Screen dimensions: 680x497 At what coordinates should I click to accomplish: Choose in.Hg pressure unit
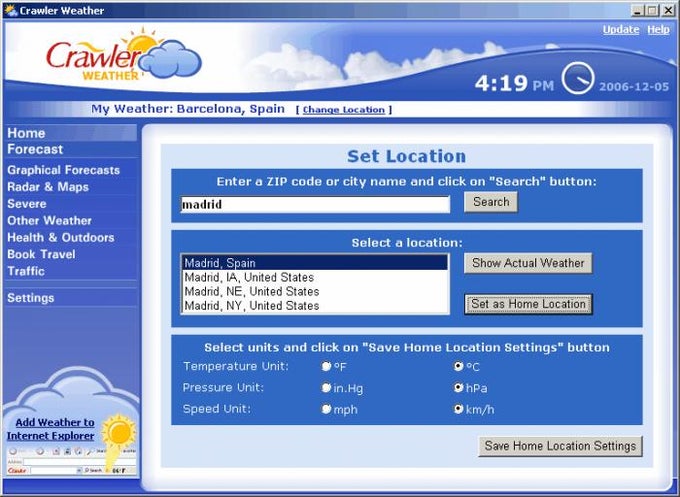[x=326, y=388]
